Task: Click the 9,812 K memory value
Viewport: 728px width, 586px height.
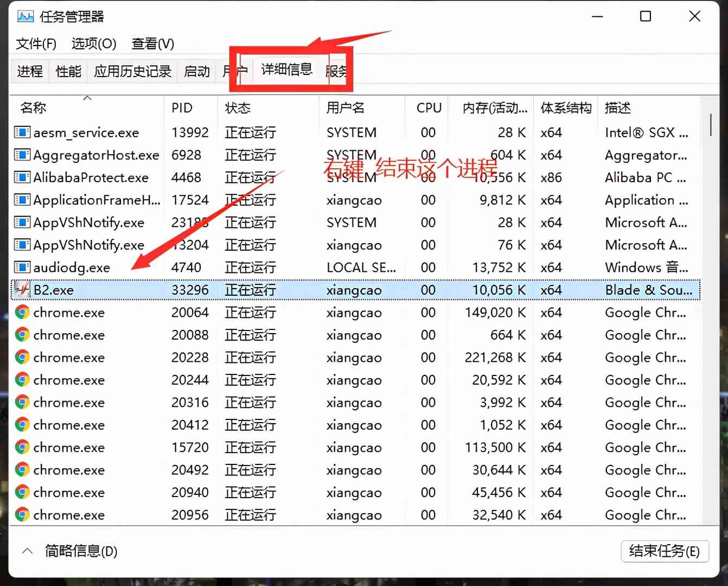Action: coord(502,200)
